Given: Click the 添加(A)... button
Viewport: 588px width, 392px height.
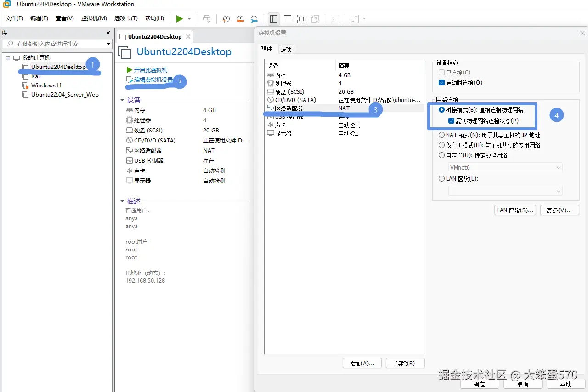Looking at the screenshot, I should (362, 363).
